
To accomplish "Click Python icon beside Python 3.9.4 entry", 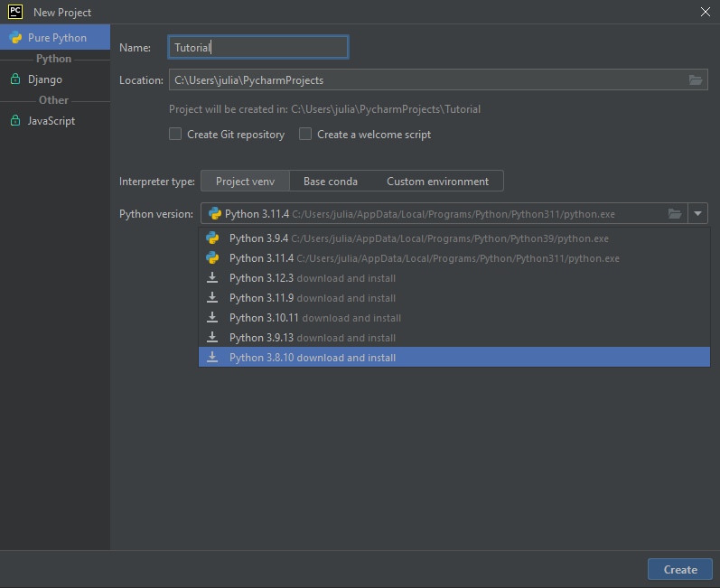I will click(212, 238).
